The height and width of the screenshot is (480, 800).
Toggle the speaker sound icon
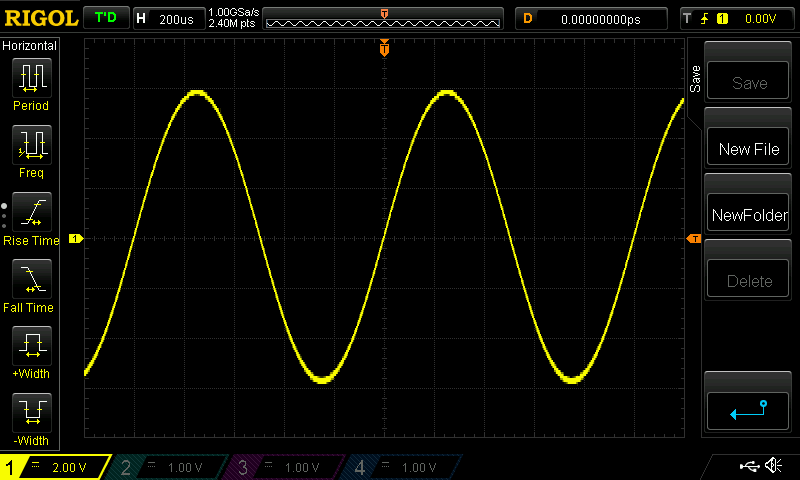tap(773, 466)
